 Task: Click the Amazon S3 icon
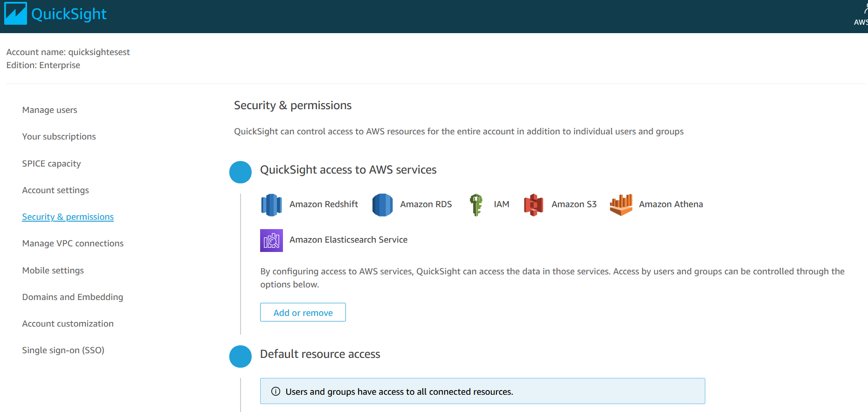[534, 205]
